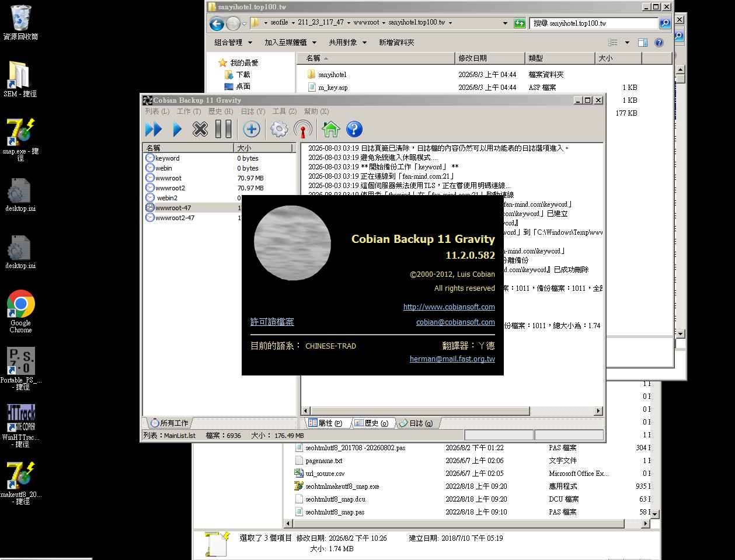Create a new task with plus icon
The width and height of the screenshot is (735, 560).
tap(252, 129)
